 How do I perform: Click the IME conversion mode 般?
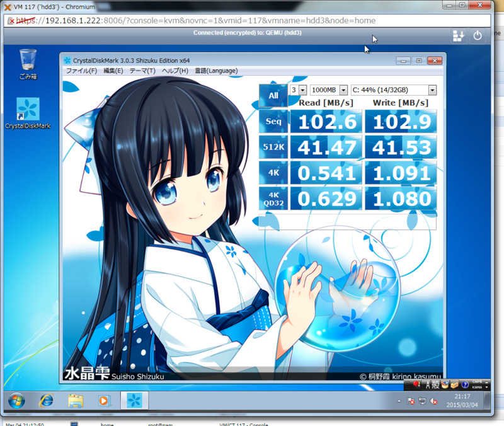point(435,384)
